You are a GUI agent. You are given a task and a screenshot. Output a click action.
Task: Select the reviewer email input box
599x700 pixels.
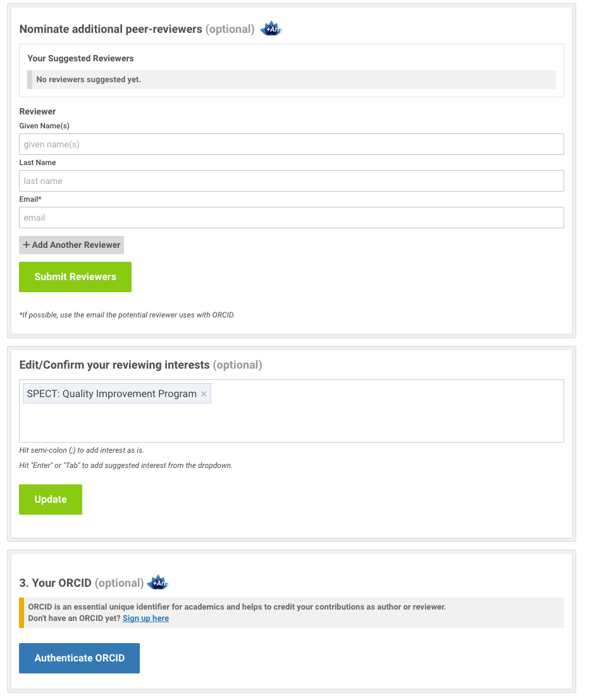click(291, 218)
